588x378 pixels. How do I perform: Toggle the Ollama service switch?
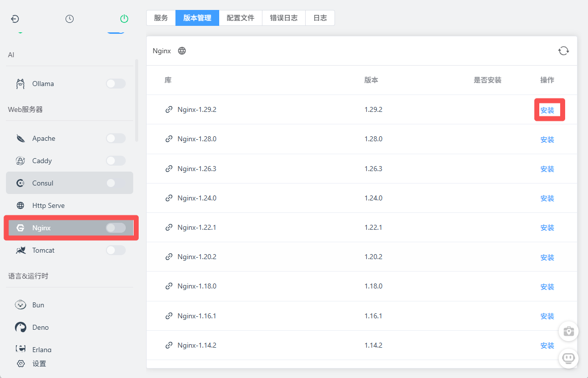(115, 84)
